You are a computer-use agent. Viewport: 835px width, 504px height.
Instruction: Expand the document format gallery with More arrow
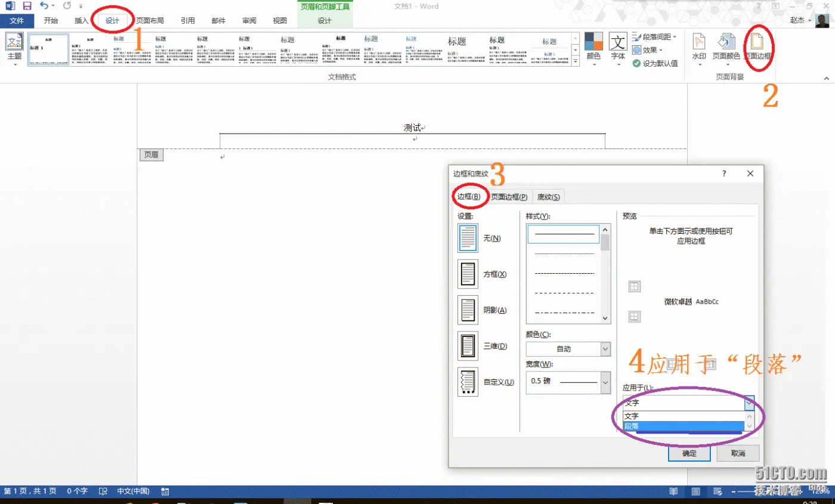click(x=576, y=61)
